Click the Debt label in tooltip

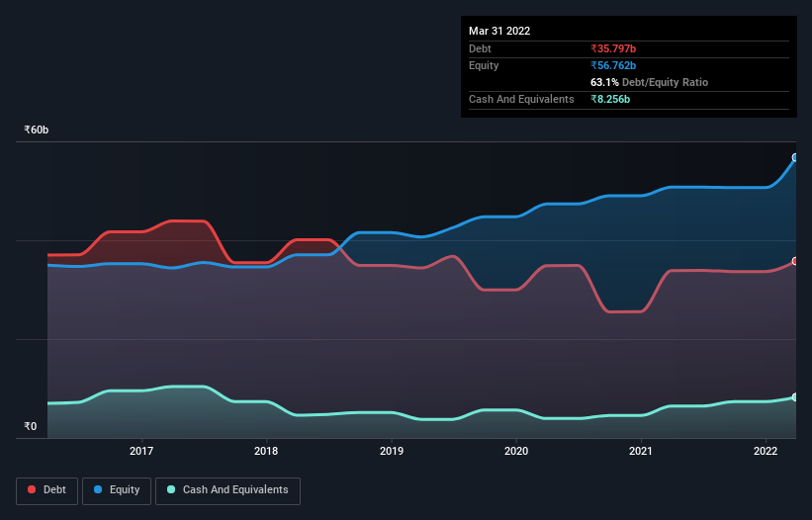tap(480, 48)
